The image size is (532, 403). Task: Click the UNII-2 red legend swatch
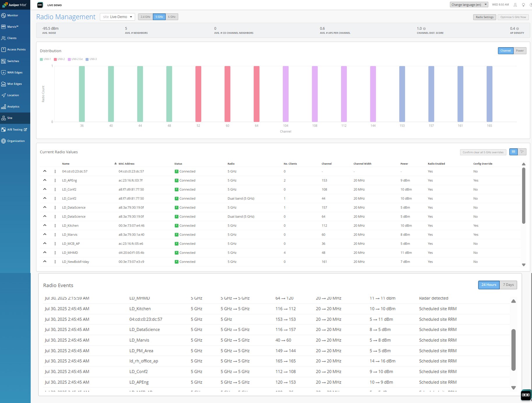tap(55, 59)
